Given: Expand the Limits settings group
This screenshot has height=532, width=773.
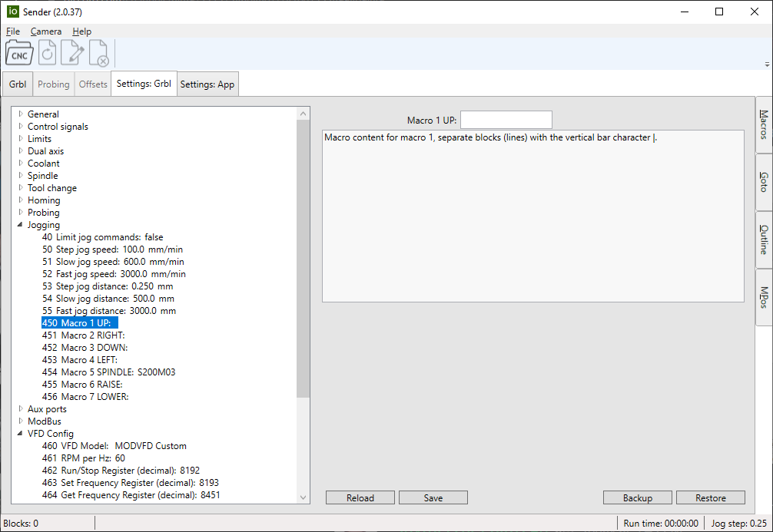Looking at the screenshot, I should pyautogui.click(x=21, y=138).
